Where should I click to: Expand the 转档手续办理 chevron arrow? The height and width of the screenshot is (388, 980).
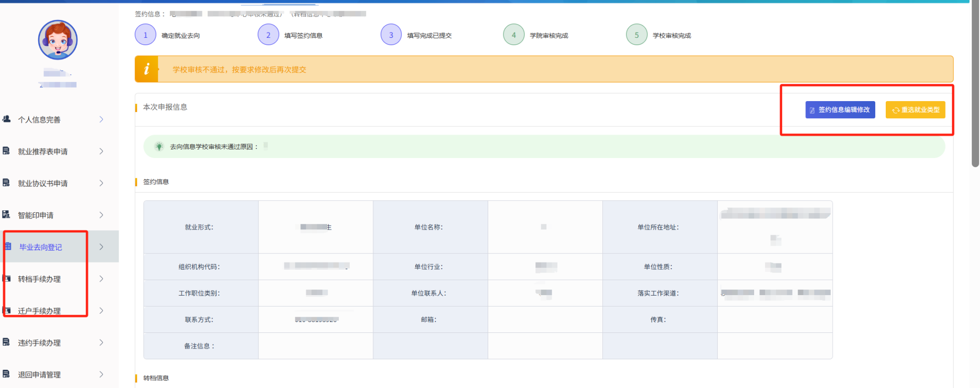[101, 279]
